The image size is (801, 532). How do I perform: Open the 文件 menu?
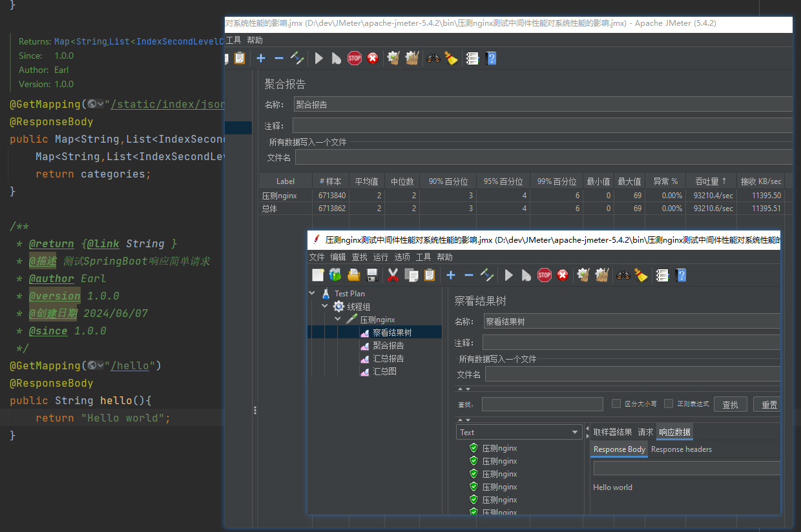[x=317, y=257]
